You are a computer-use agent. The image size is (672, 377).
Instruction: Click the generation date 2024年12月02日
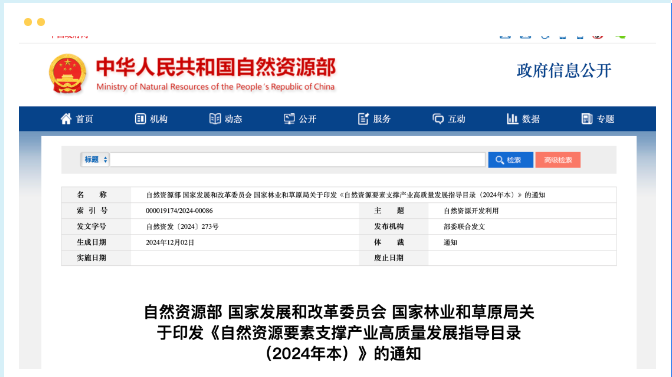[x=170, y=242]
